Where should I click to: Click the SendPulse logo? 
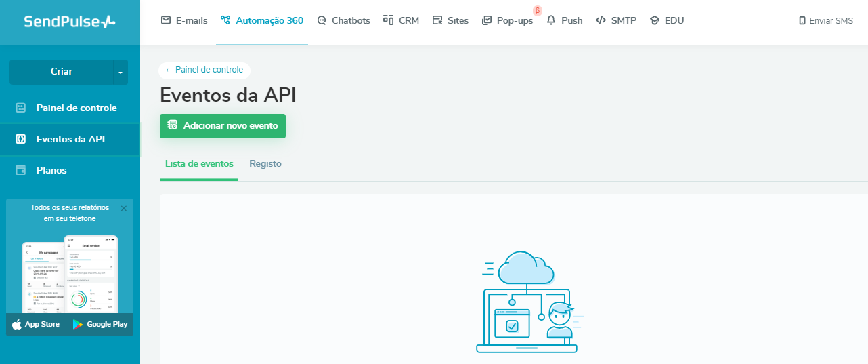point(70,22)
